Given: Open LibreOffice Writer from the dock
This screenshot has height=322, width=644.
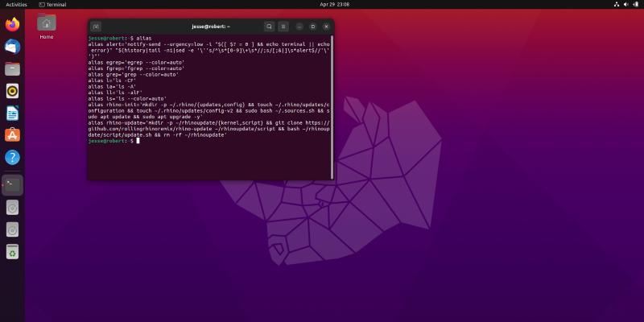Looking at the screenshot, I should [12, 114].
